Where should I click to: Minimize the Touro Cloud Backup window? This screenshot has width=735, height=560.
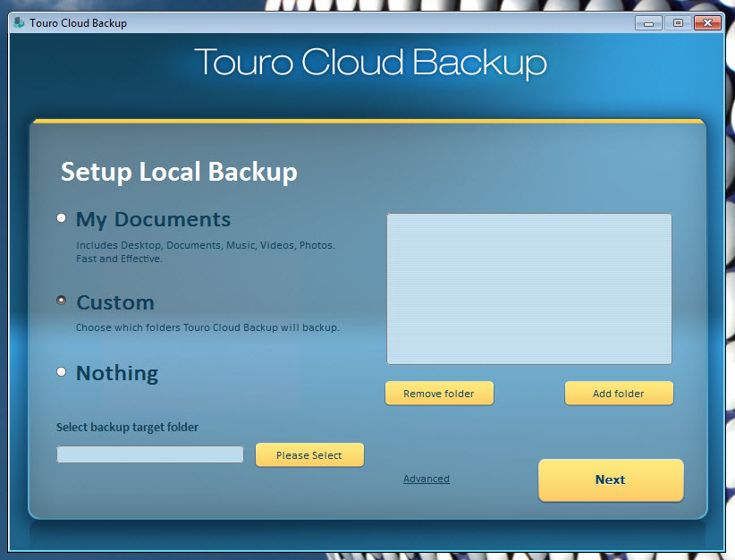point(648,23)
